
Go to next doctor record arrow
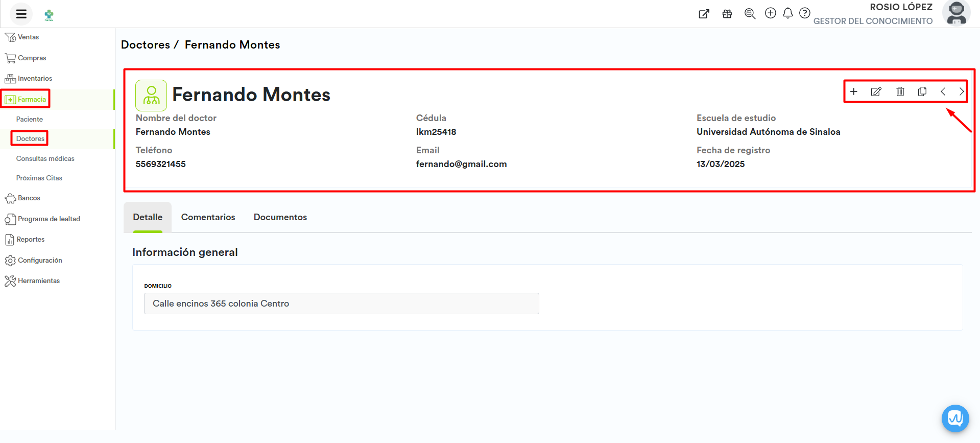point(961,92)
